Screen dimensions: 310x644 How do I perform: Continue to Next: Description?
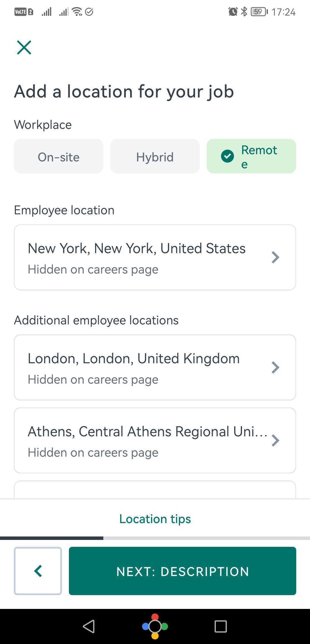pos(183,571)
